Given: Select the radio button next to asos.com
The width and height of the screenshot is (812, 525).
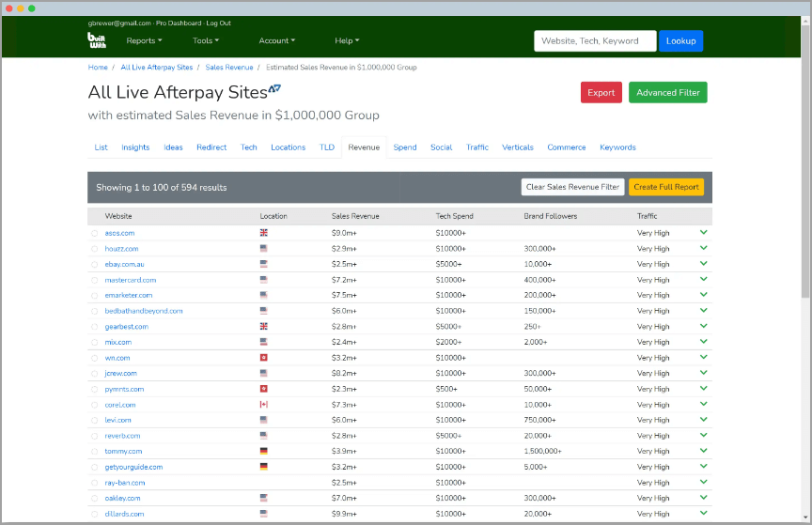Looking at the screenshot, I should pos(95,233).
